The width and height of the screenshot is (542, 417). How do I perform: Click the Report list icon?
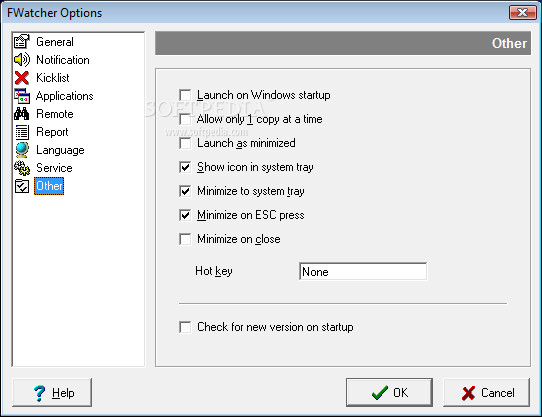tap(22, 132)
